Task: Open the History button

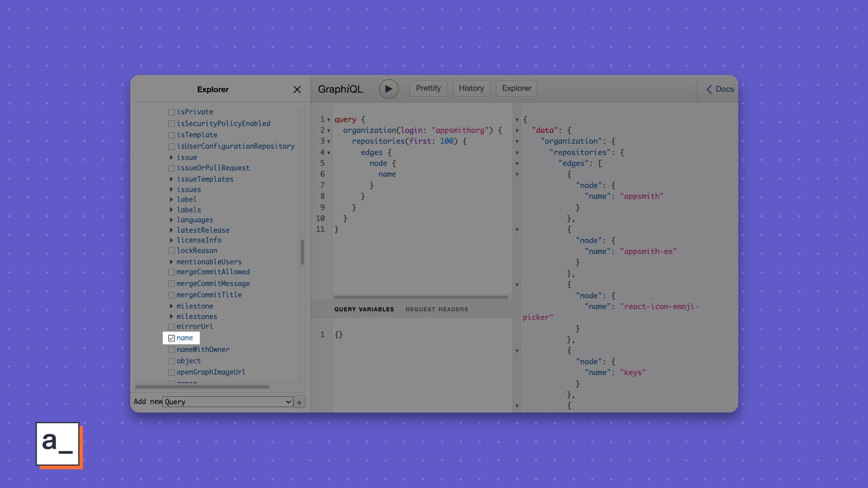Action: (x=471, y=89)
